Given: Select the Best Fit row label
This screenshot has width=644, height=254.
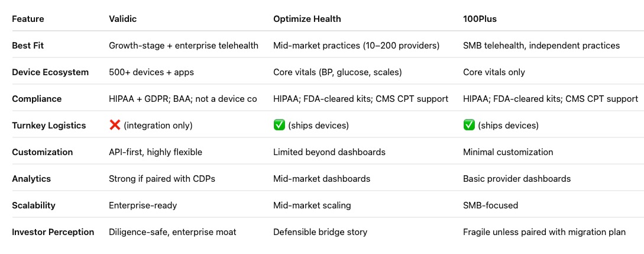Looking at the screenshot, I should click(28, 46).
